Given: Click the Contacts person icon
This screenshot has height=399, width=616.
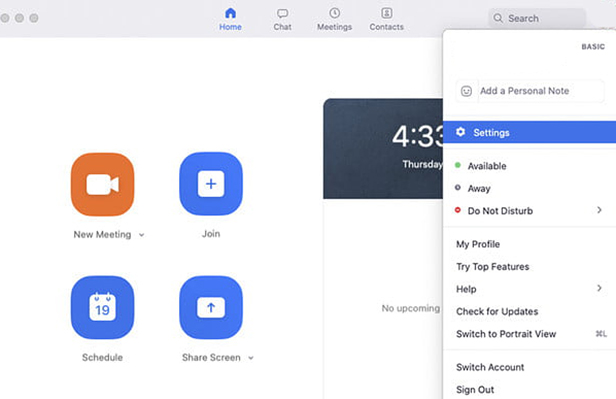Looking at the screenshot, I should (387, 13).
